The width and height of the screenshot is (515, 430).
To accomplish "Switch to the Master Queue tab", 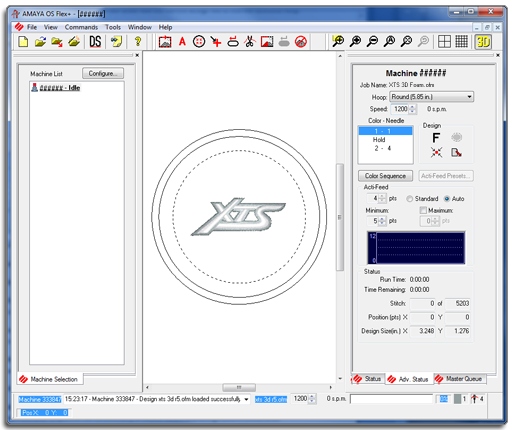I will pos(459,379).
